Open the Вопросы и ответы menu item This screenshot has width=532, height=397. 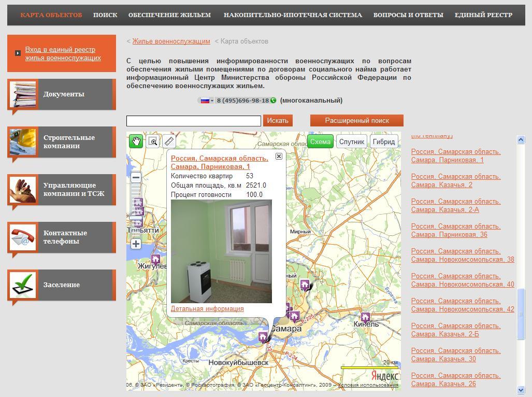pos(408,15)
